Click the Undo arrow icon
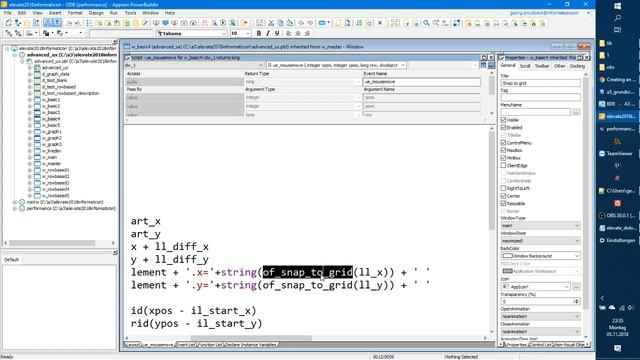 (x=301, y=23)
